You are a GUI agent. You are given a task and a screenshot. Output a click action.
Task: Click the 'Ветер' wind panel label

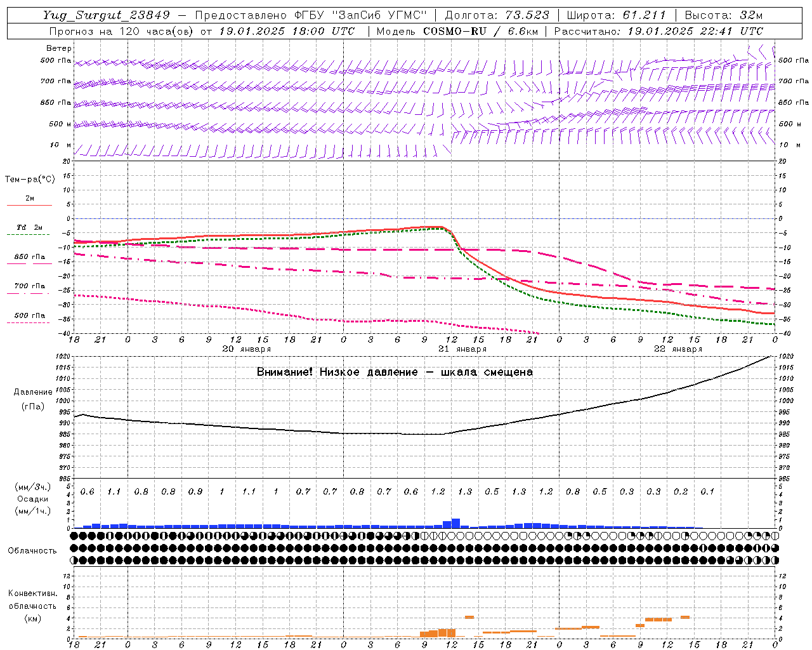point(59,48)
